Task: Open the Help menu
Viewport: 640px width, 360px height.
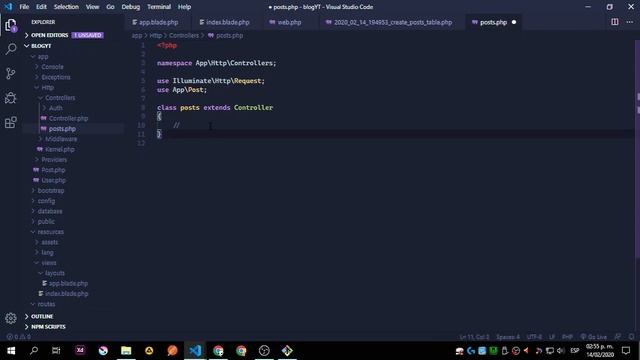Action: [x=184, y=7]
